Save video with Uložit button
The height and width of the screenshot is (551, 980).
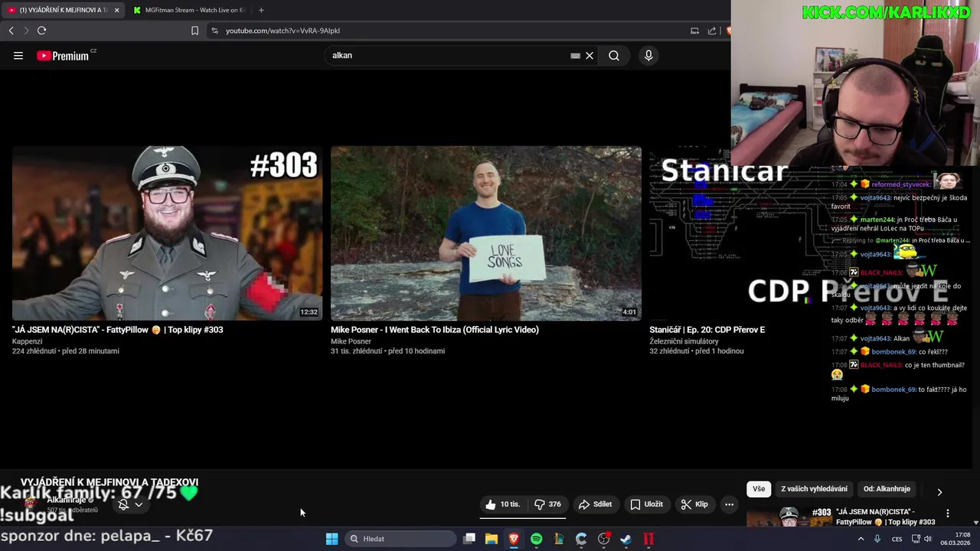click(x=646, y=504)
